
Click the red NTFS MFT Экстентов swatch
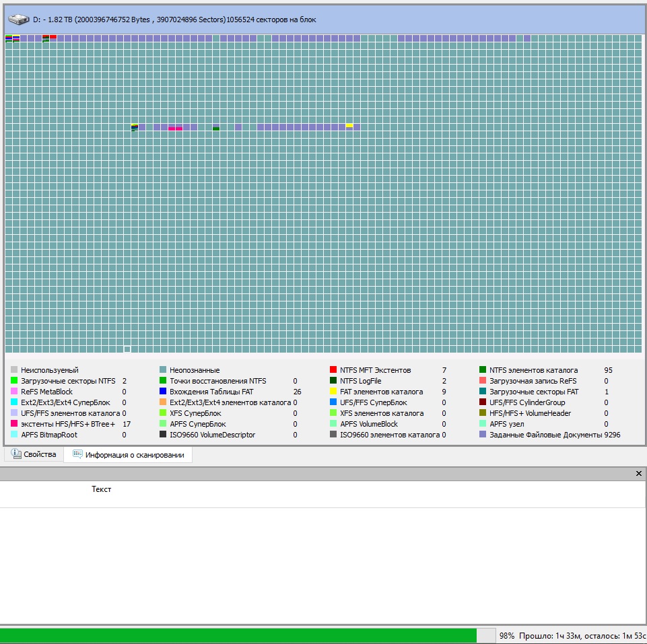click(333, 370)
